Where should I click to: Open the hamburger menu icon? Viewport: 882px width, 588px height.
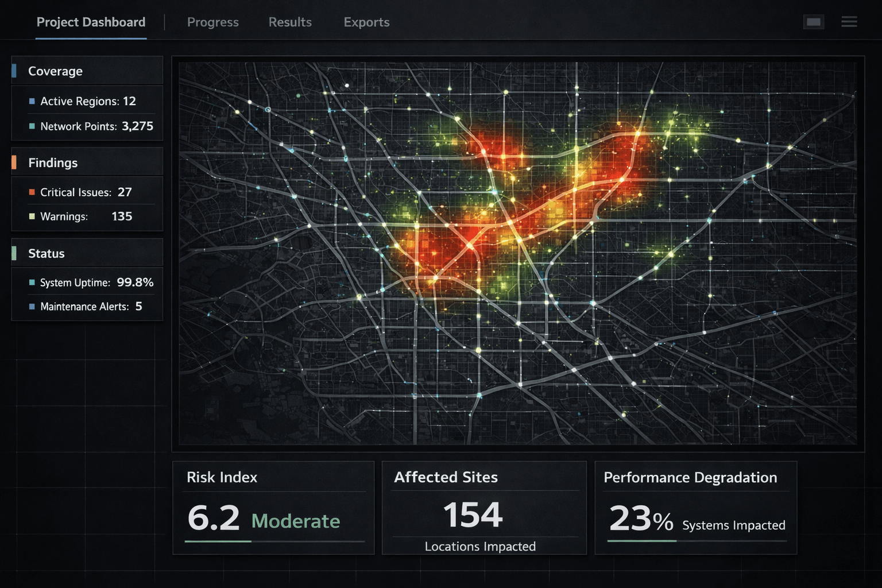[849, 22]
